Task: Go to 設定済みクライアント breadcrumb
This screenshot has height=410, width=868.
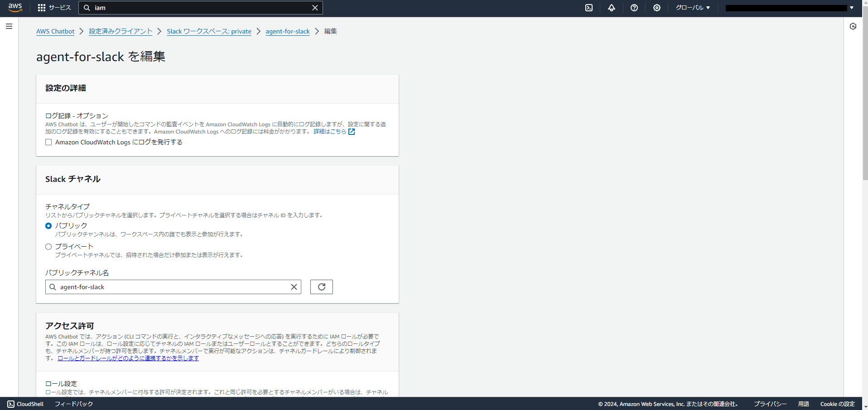Action: point(121,31)
